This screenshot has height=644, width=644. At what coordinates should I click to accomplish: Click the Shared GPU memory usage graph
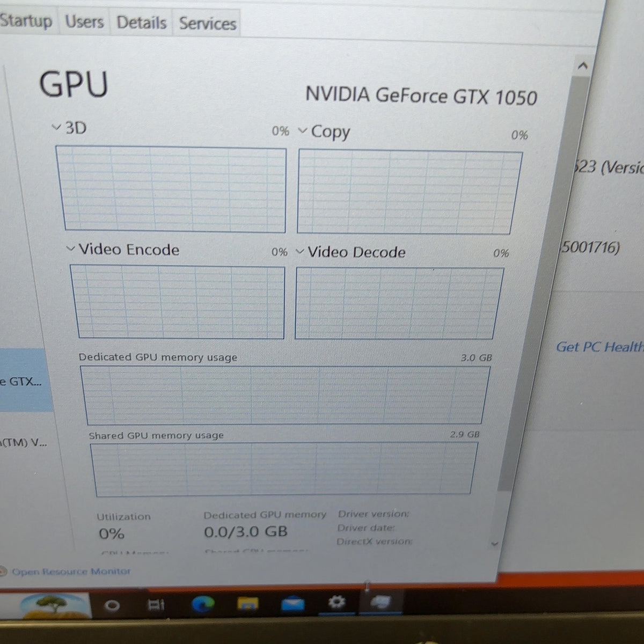coord(284,469)
